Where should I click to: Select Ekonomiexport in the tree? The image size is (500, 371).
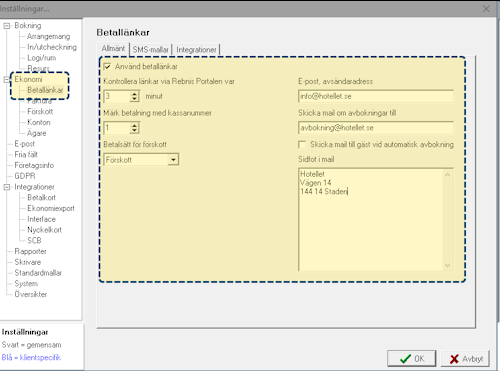click(51, 208)
